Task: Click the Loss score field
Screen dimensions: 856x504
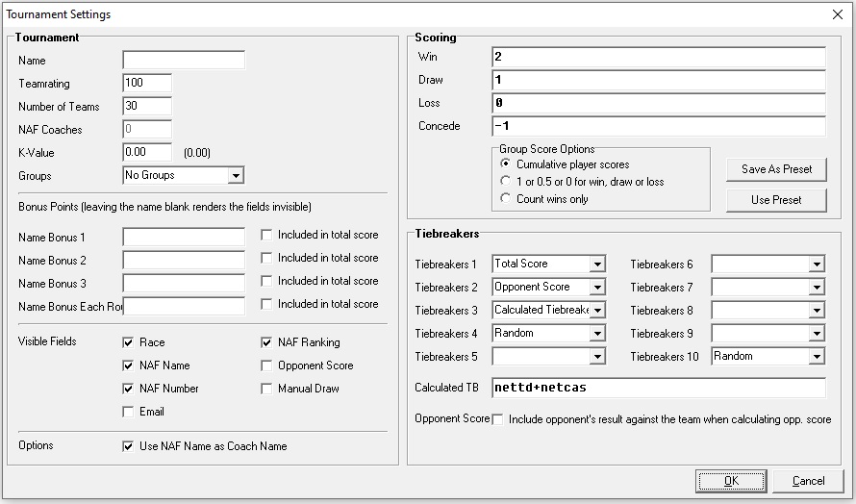Action: click(659, 103)
